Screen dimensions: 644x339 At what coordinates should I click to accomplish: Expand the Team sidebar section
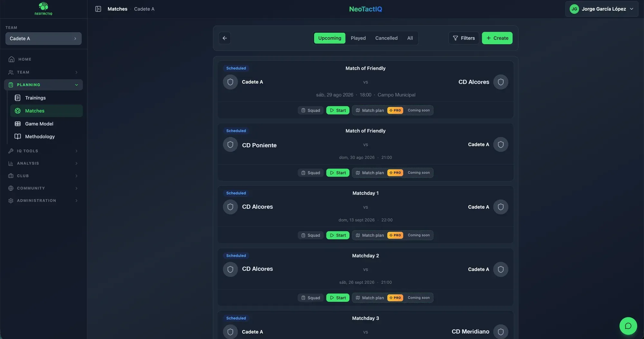click(43, 72)
